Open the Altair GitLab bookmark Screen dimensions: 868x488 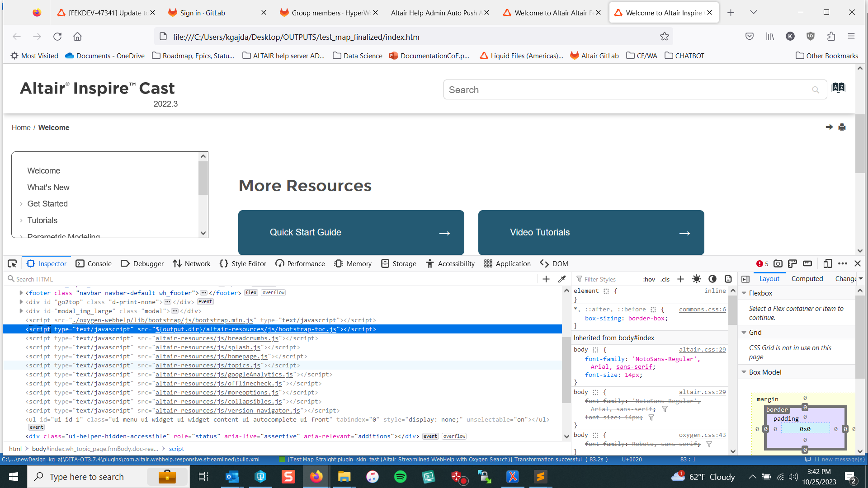pyautogui.click(x=594, y=56)
